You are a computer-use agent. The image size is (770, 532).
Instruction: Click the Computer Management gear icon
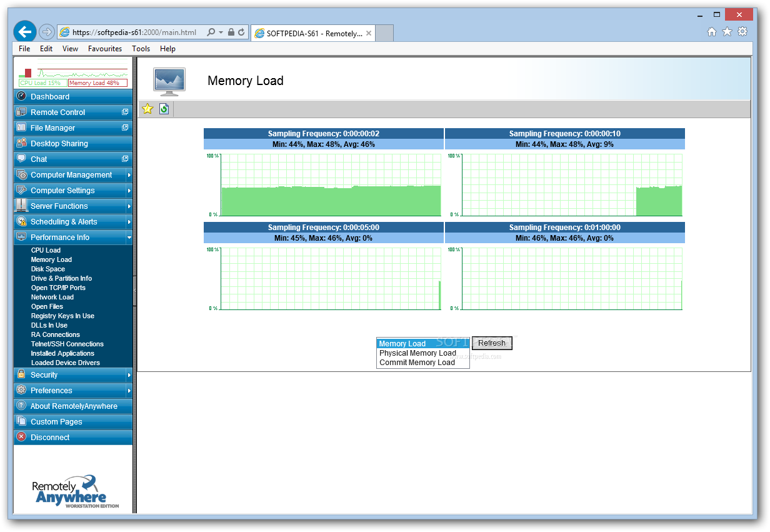click(x=22, y=174)
